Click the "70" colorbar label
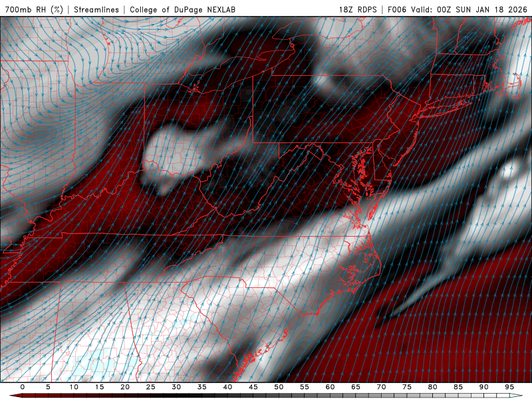Viewport: 532px width, 399px height. pos(381,387)
